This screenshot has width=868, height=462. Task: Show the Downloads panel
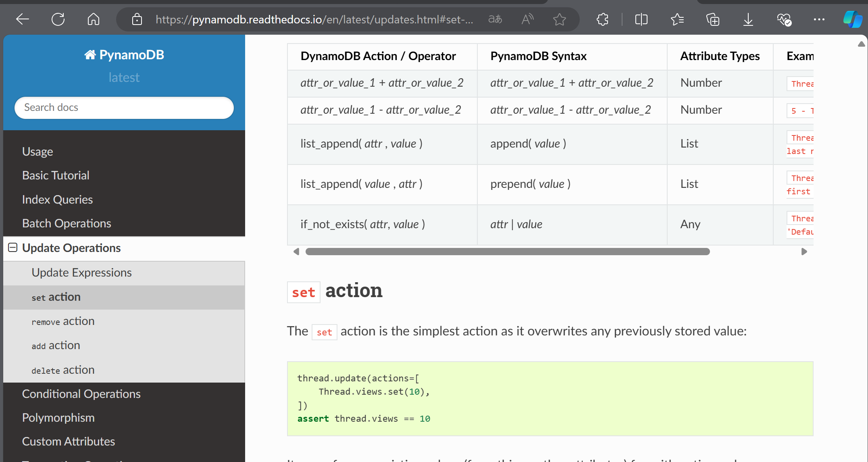tap(748, 19)
